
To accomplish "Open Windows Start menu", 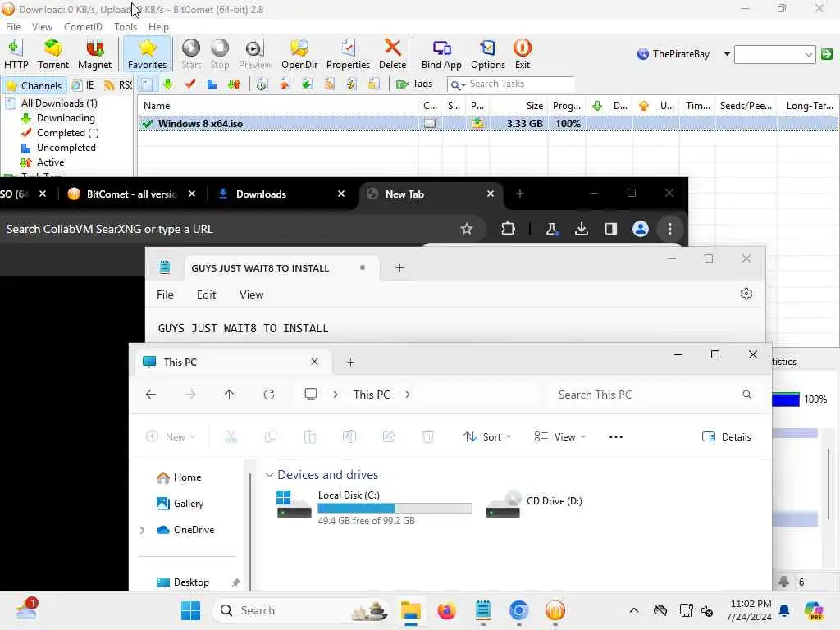I will coord(190,610).
